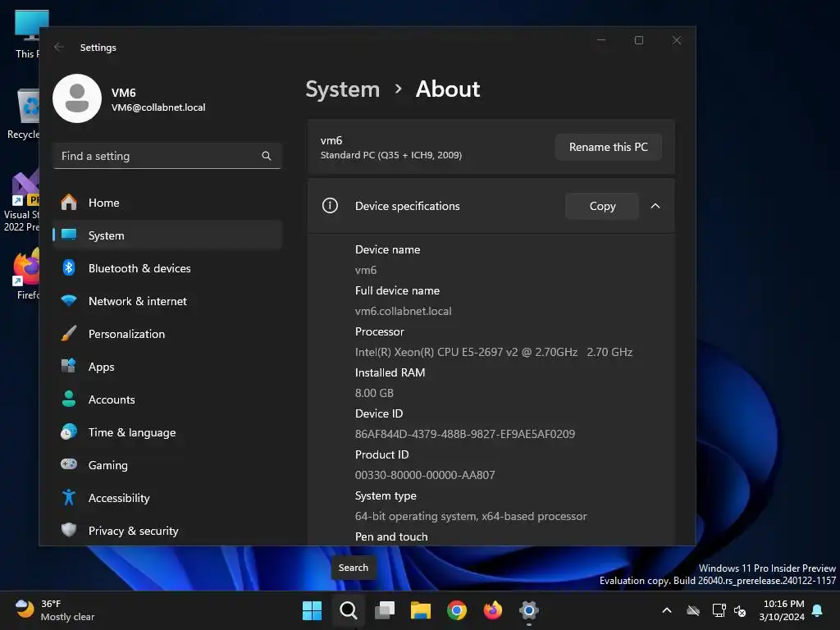This screenshot has height=630, width=840.
Task: Minimize the Settings window
Action: tap(601, 40)
